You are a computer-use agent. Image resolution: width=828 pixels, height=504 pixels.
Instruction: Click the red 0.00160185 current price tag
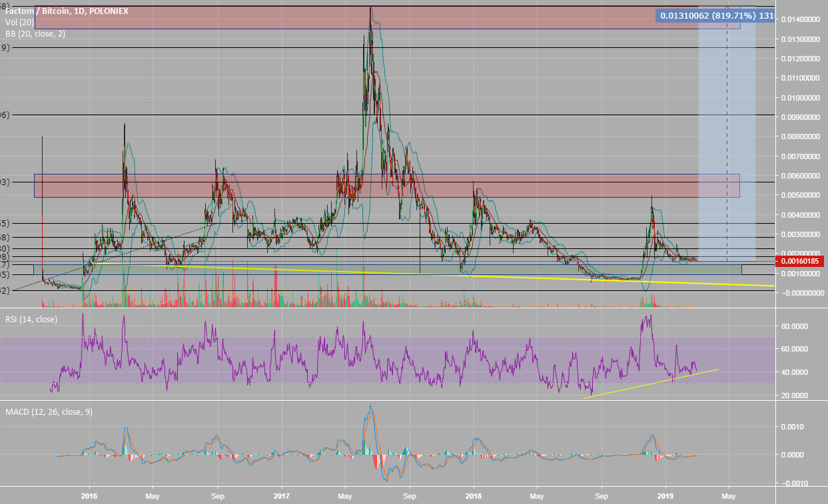799,261
